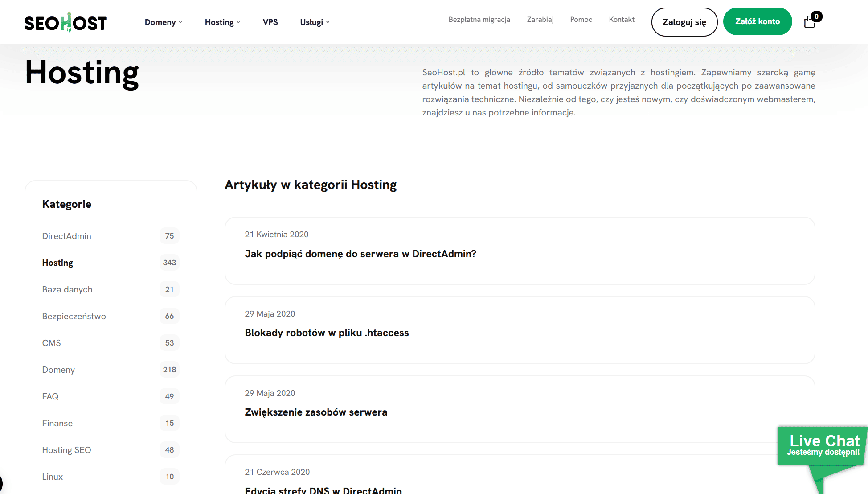Image resolution: width=868 pixels, height=494 pixels.
Task: Select the Bezpieczeństwo category
Action: click(x=74, y=316)
